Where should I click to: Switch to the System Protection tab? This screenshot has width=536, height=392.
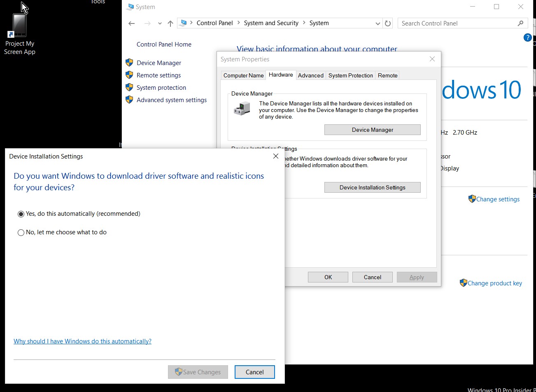[x=350, y=75]
